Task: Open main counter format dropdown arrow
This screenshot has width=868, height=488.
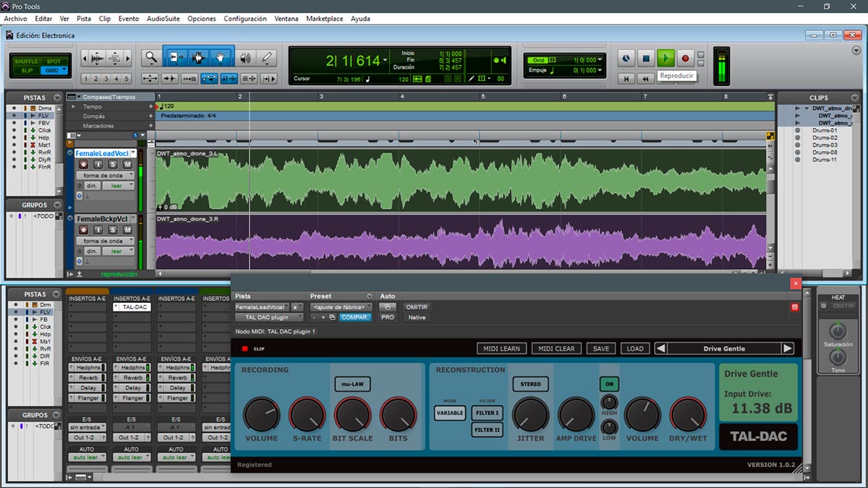Action: click(386, 61)
